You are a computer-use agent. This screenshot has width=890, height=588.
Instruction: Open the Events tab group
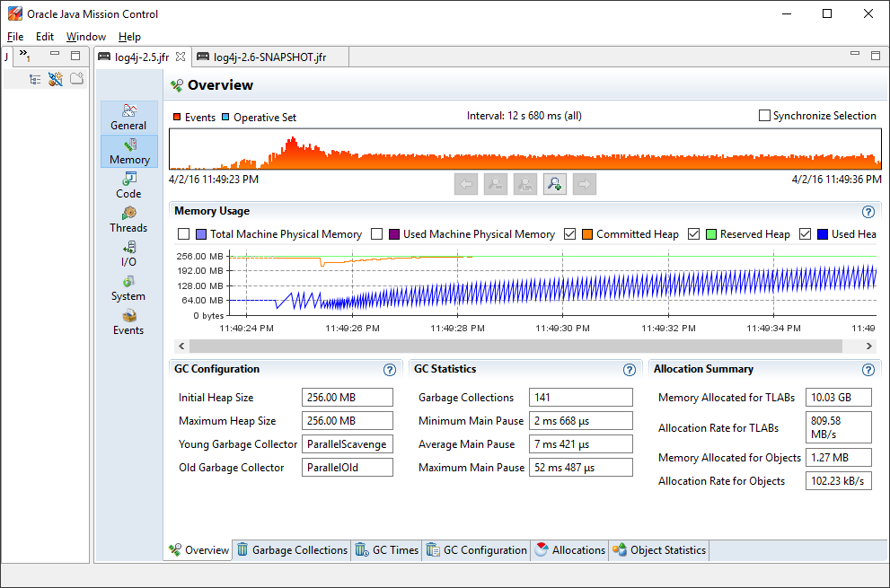[128, 322]
